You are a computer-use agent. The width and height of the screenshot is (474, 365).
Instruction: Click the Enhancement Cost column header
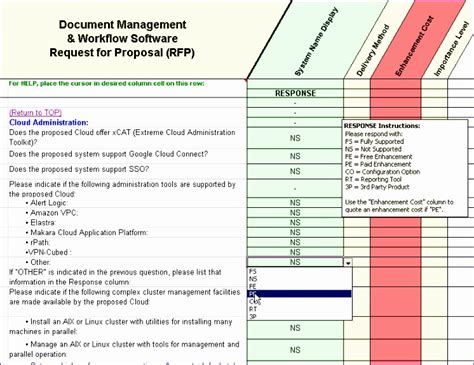[x=415, y=46]
